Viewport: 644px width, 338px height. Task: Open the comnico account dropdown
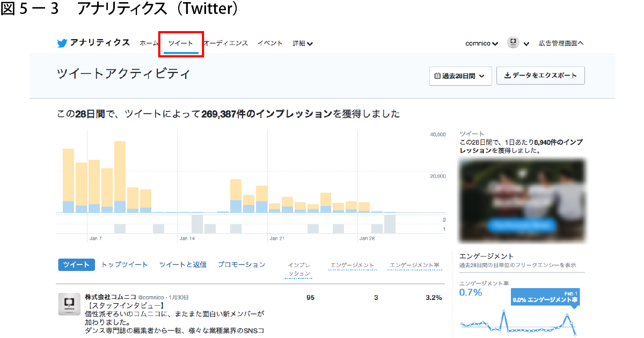coord(481,43)
